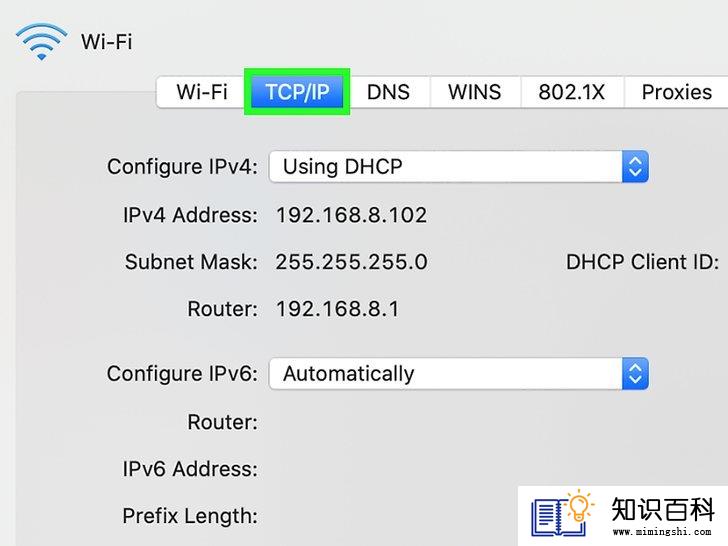Click the Wi-Fi title text
728x546 pixels.
tap(106, 42)
